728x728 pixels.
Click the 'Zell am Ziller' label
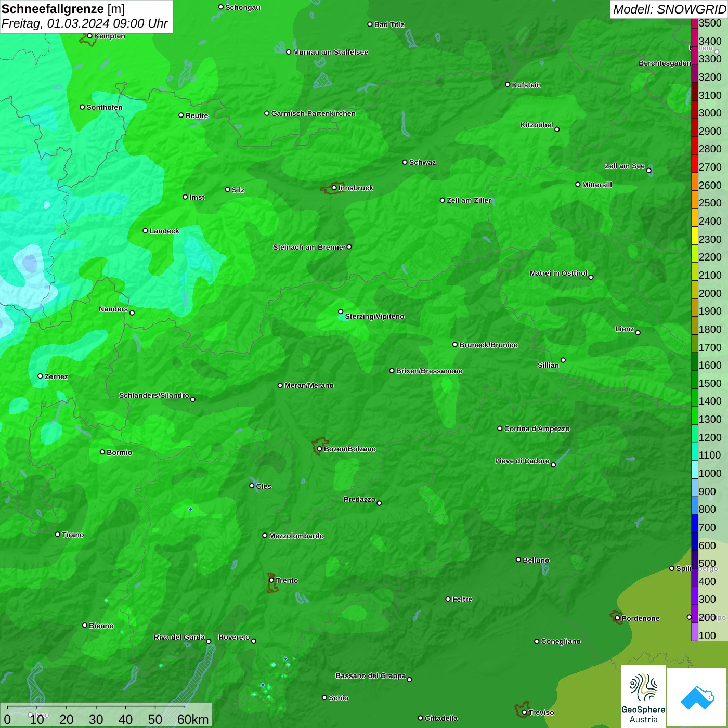coord(469,200)
